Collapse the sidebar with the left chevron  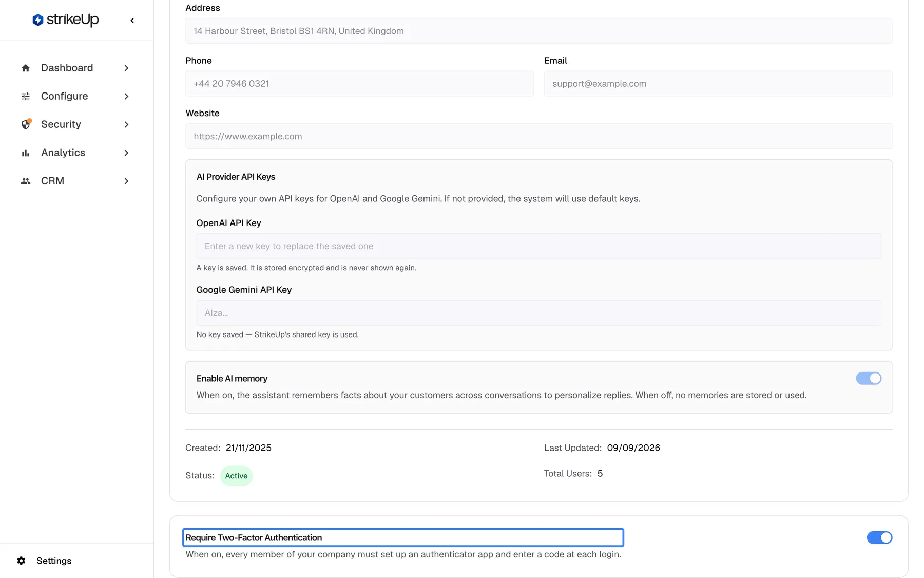pos(132,21)
